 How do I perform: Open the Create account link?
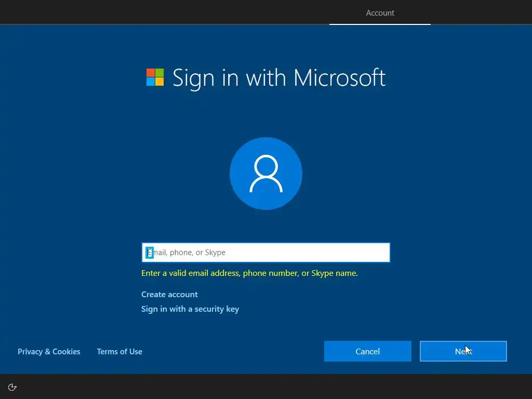[x=169, y=295]
